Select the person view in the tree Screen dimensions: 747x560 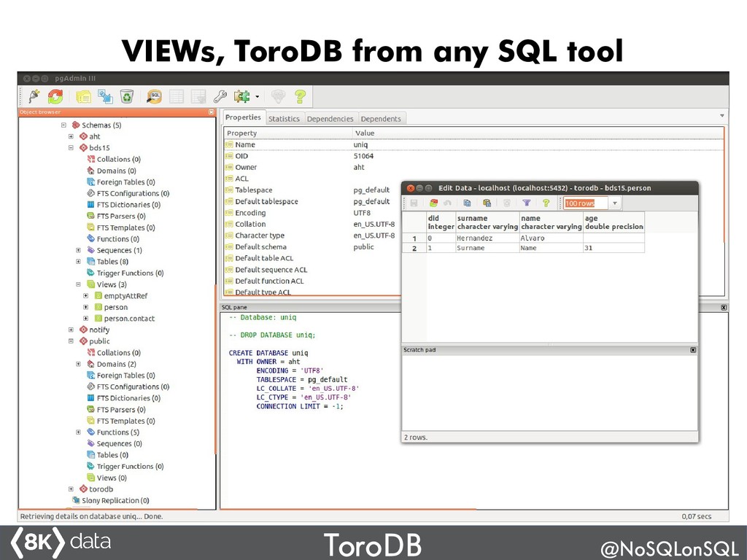point(116,308)
